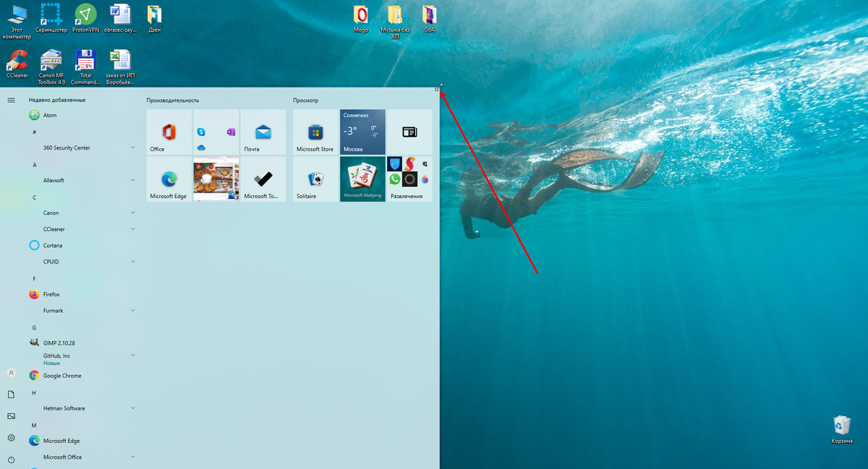Expand the Furmark folder
Image resolution: width=868 pixels, height=469 pixels.
click(x=82, y=311)
